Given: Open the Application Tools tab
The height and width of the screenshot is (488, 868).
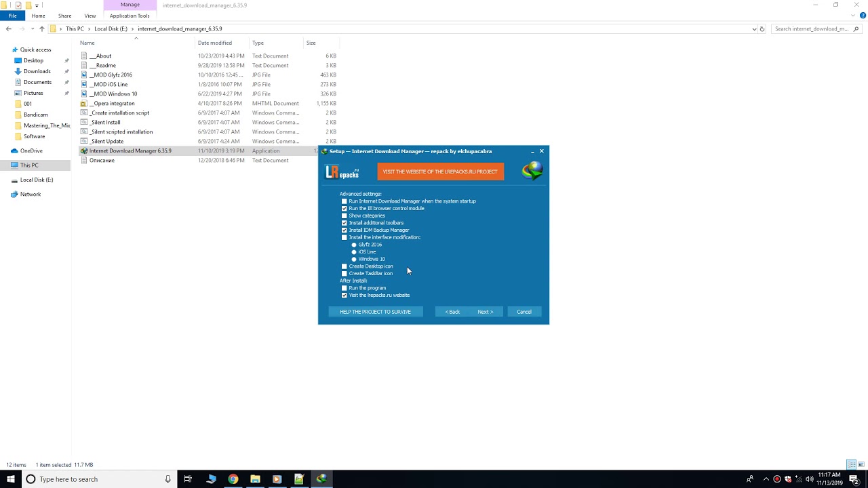Looking at the screenshot, I should [130, 16].
